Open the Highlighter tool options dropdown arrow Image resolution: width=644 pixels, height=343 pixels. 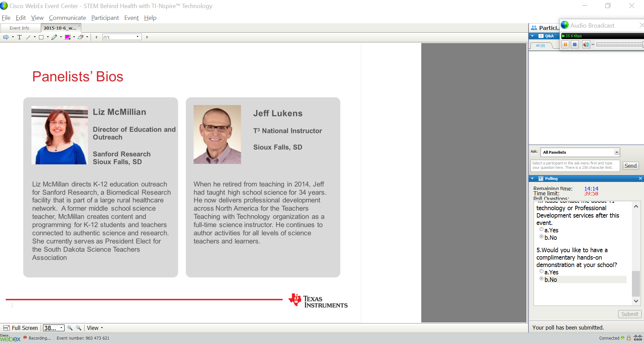(61, 37)
